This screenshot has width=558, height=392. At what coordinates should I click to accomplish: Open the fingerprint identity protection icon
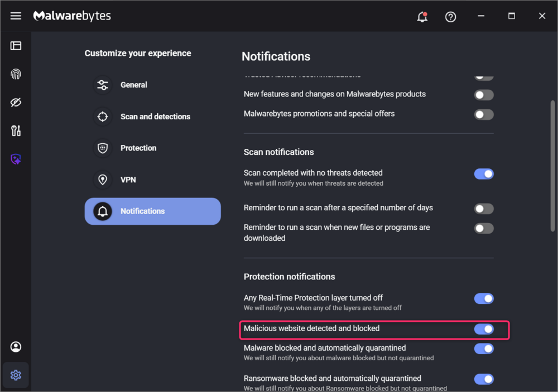coord(16,74)
